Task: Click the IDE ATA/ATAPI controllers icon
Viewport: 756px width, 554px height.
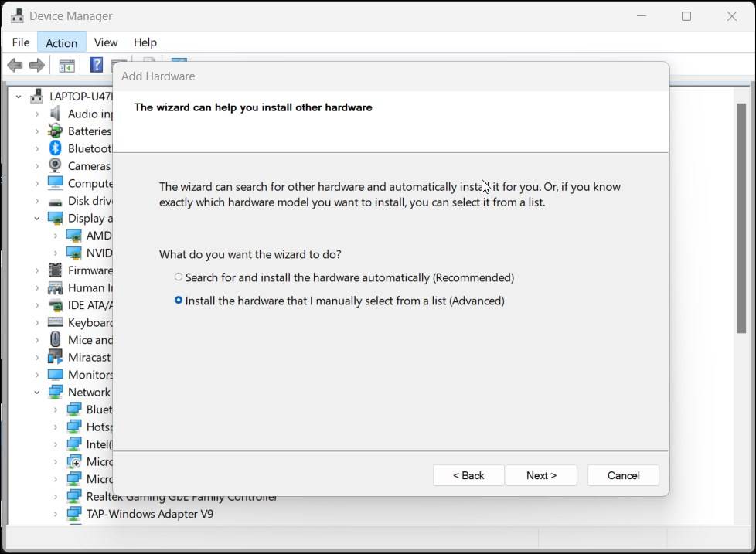Action: (x=56, y=305)
